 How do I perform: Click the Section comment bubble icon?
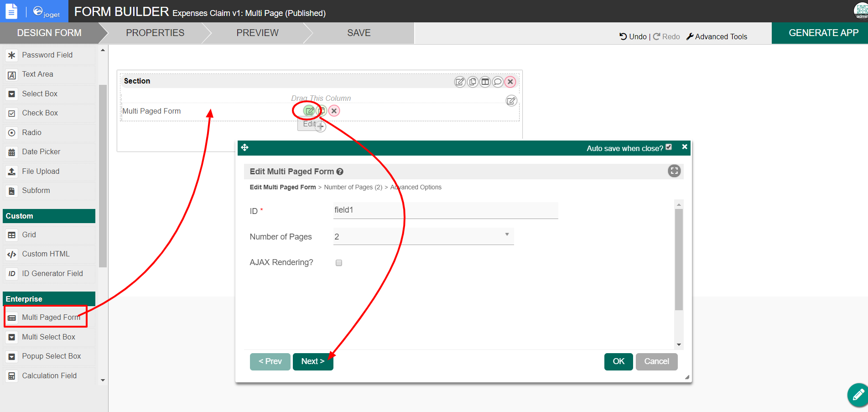[x=498, y=82]
